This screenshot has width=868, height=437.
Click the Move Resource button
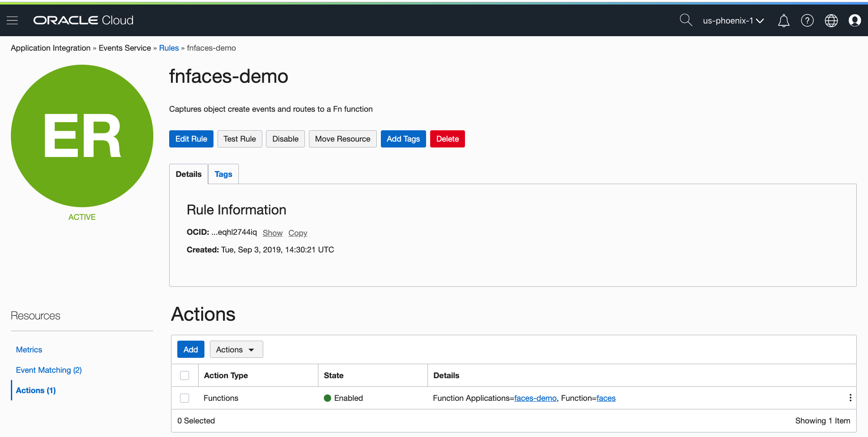click(343, 139)
